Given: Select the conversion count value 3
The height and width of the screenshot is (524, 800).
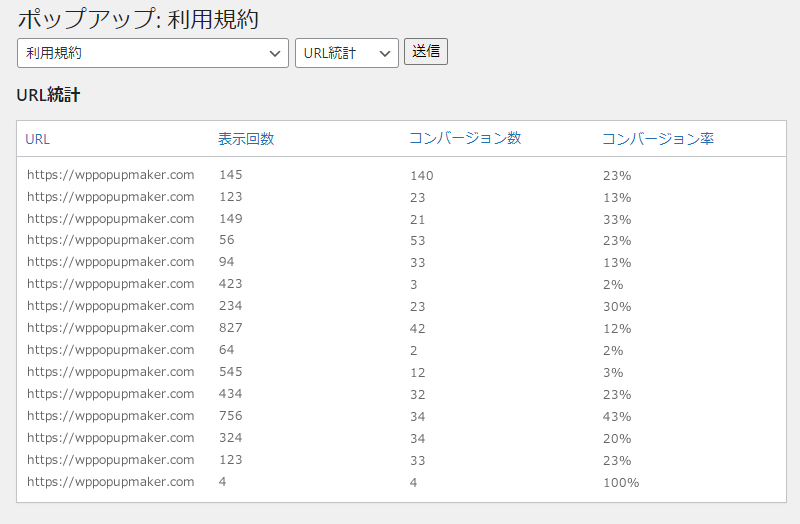Looking at the screenshot, I should [414, 285].
